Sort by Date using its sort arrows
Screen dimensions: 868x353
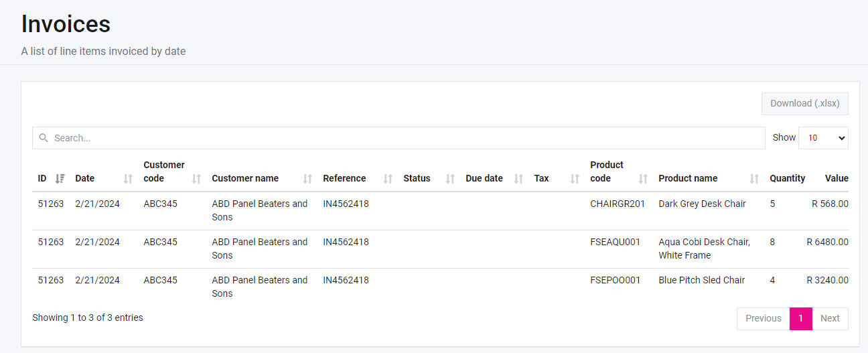click(129, 179)
